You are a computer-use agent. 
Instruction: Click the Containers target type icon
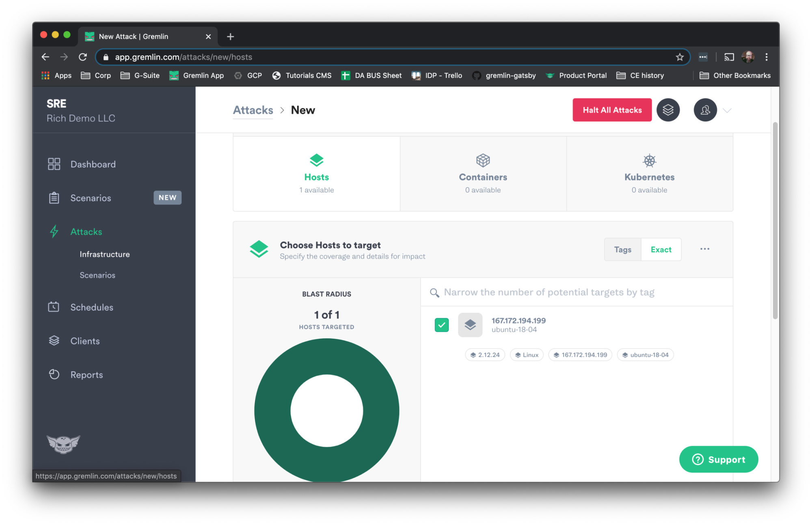click(x=483, y=160)
